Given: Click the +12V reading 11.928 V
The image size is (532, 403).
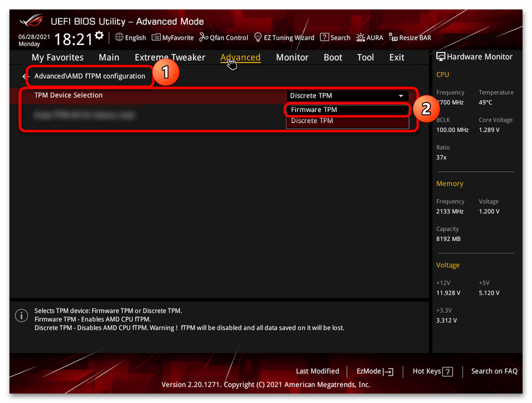Looking at the screenshot, I should 448,293.
